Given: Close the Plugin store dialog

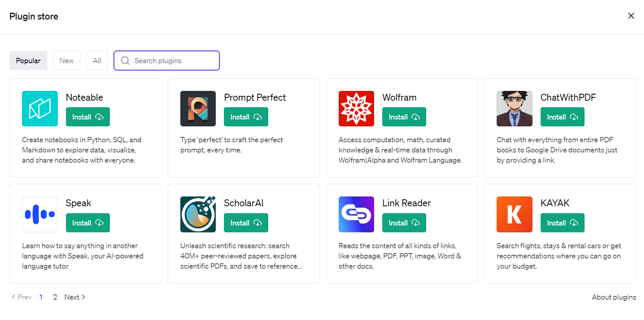Looking at the screenshot, I should click(x=631, y=16).
